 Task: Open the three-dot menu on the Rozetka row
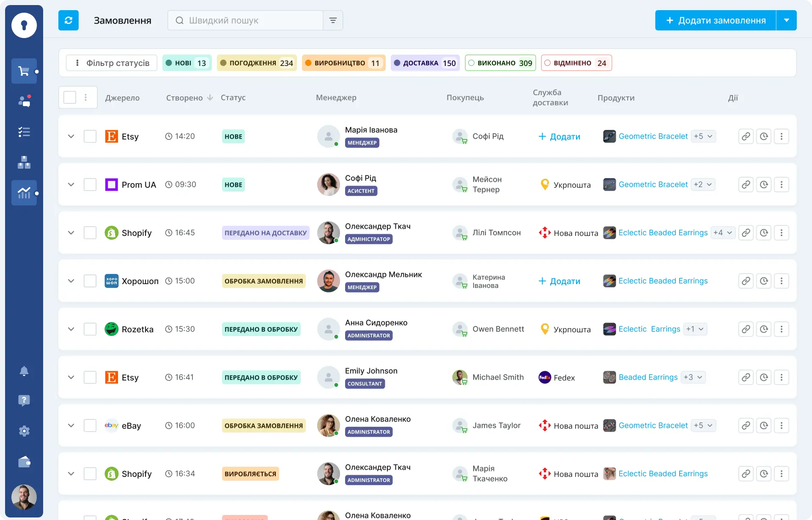(x=782, y=329)
